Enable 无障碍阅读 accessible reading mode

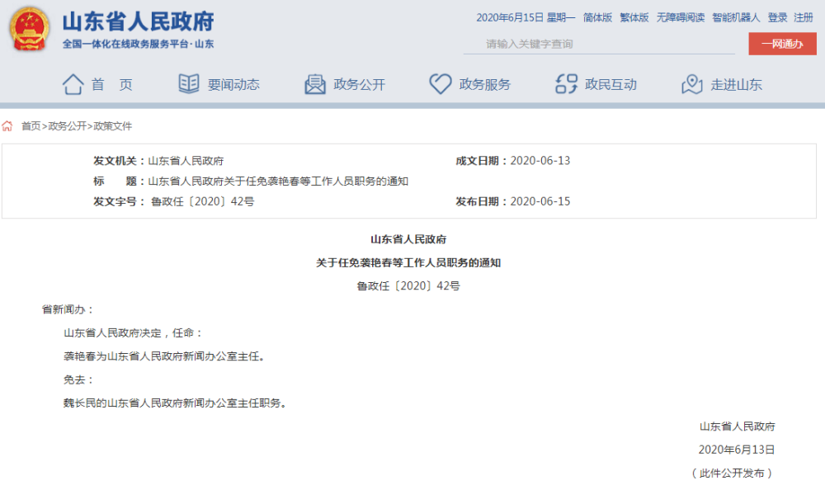[680, 16]
